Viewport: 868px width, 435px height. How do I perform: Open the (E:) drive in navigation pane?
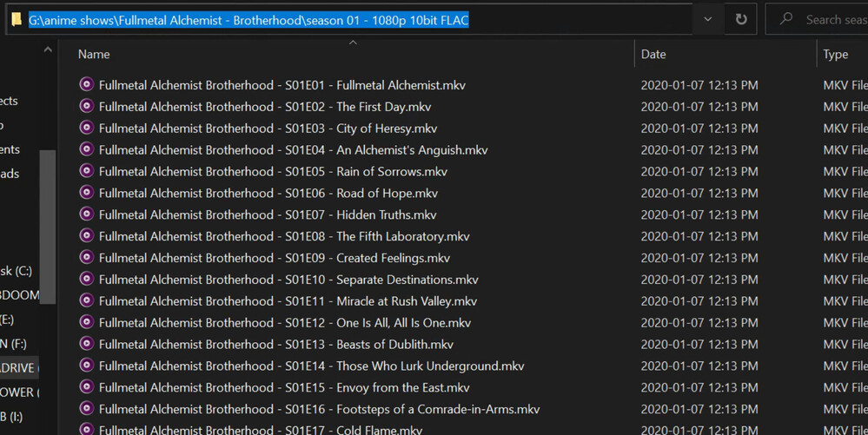coord(7,320)
